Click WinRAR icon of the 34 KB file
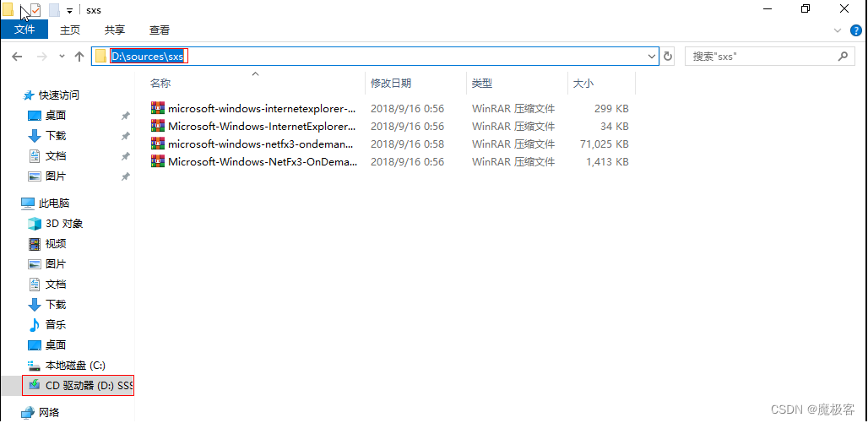 (x=158, y=126)
